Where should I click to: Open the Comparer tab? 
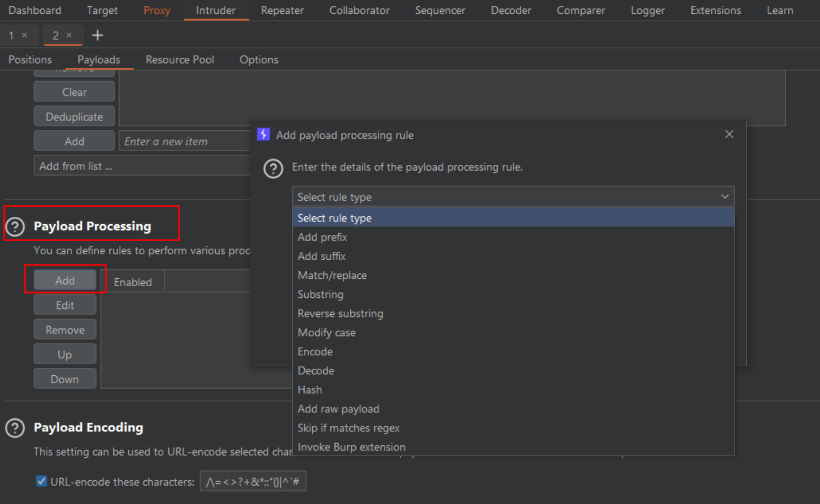[x=581, y=11]
